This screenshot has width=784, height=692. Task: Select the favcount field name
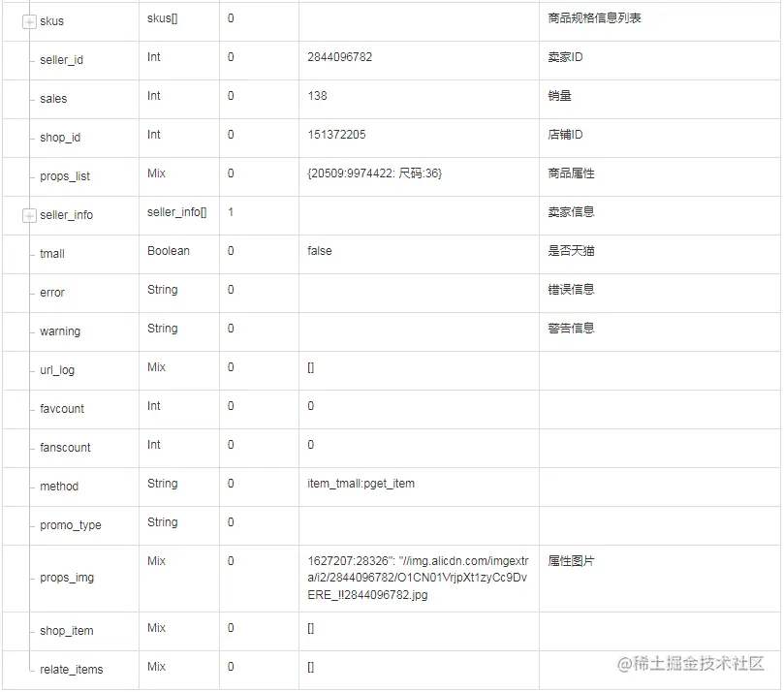62,409
